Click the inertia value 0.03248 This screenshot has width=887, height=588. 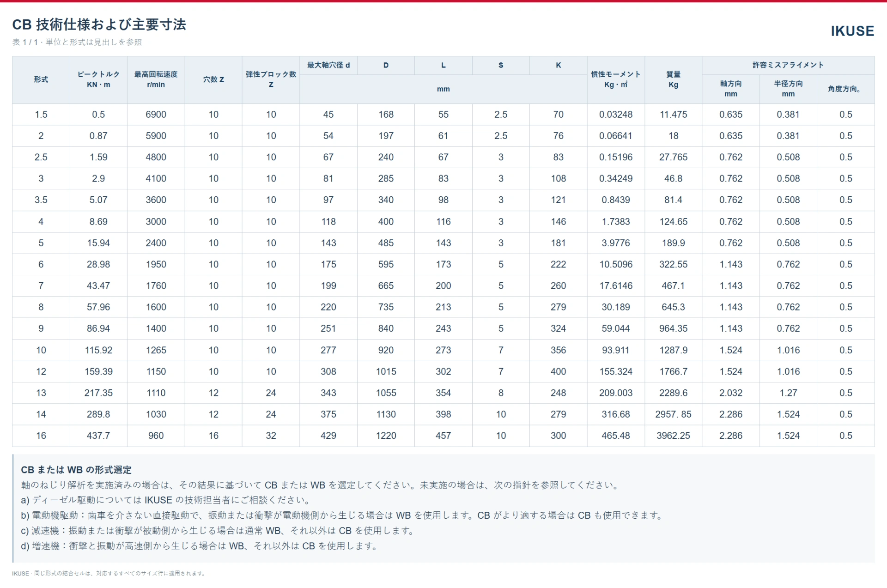616,115
